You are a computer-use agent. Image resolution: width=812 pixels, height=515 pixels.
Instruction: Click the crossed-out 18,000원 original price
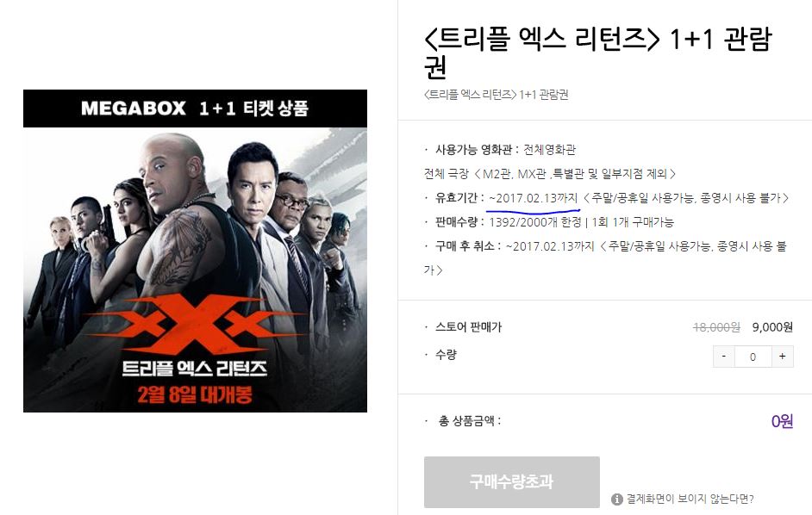(x=716, y=327)
